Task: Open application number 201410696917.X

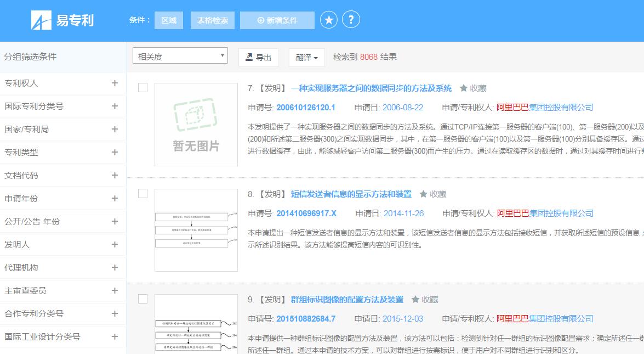Action: pos(306,213)
